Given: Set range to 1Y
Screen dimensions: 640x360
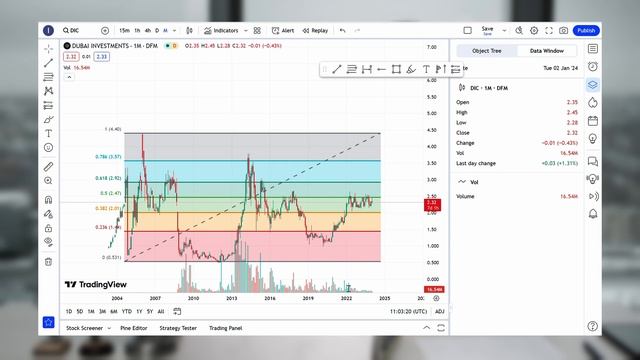Looking at the screenshot, I should 139,311.
